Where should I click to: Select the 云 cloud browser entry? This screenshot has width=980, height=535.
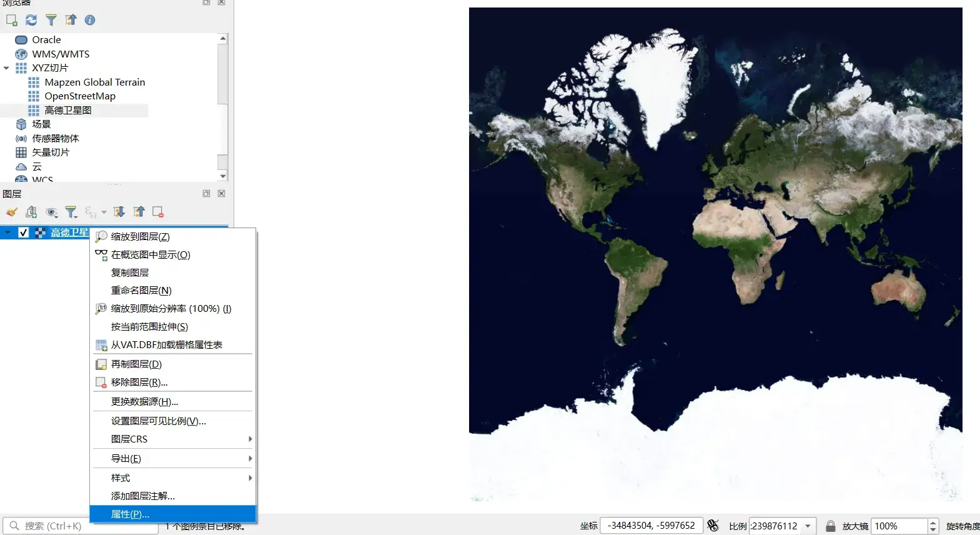click(x=37, y=167)
